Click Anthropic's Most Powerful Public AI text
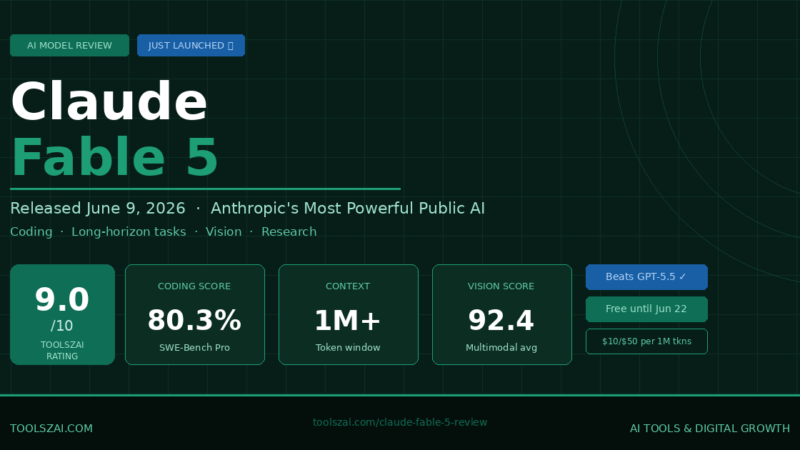Viewport: 800px width, 450px height. point(348,208)
